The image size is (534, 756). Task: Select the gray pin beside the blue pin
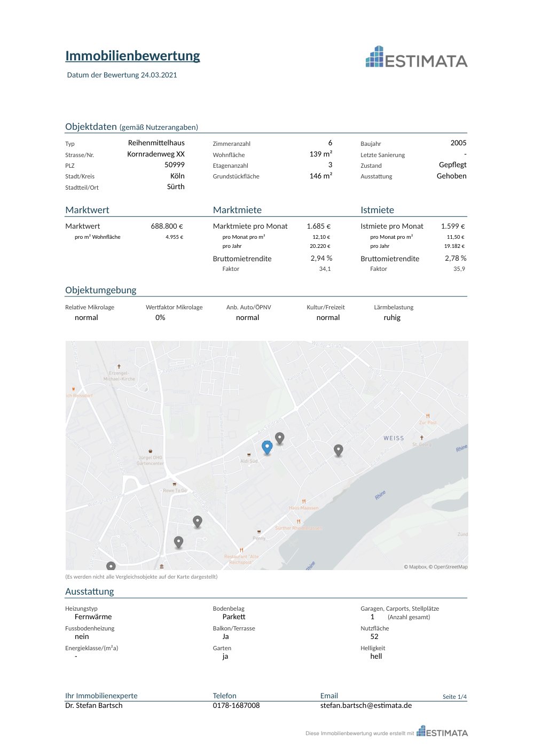pyautogui.click(x=279, y=439)
